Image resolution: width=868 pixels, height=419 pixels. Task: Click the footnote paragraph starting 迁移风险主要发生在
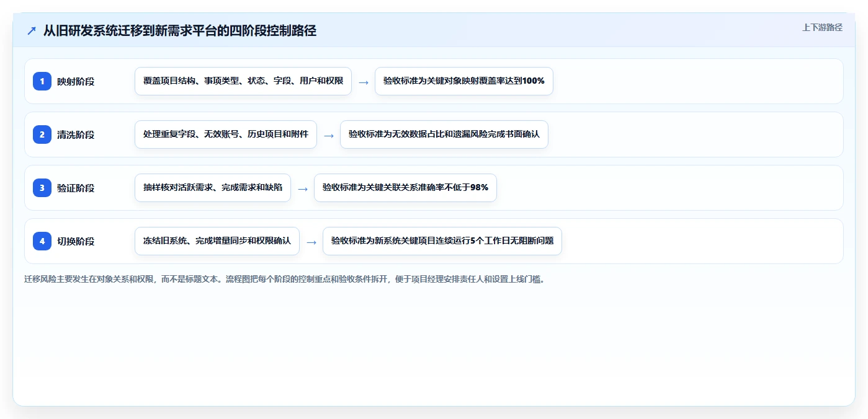tap(284, 279)
